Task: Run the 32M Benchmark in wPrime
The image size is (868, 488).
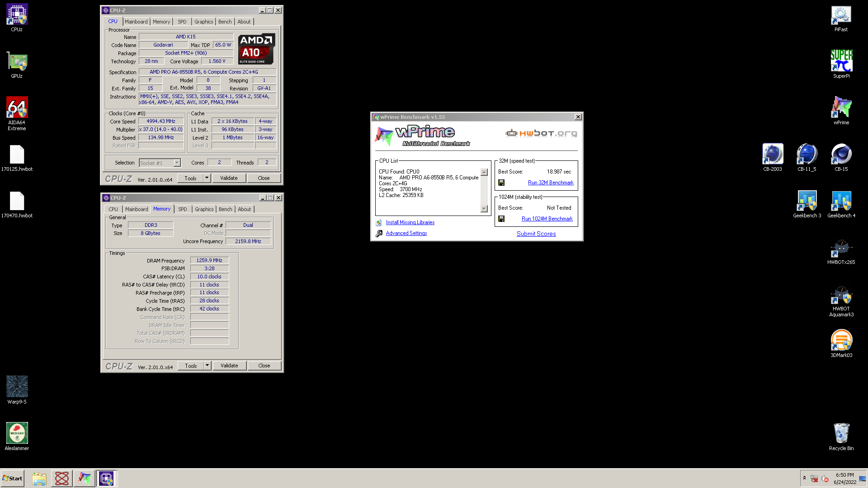Action: click(551, 183)
